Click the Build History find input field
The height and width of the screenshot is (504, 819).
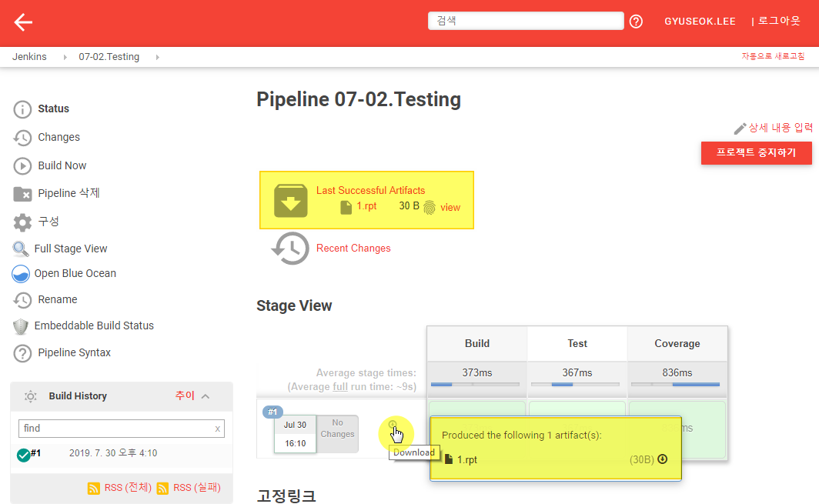(115, 428)
